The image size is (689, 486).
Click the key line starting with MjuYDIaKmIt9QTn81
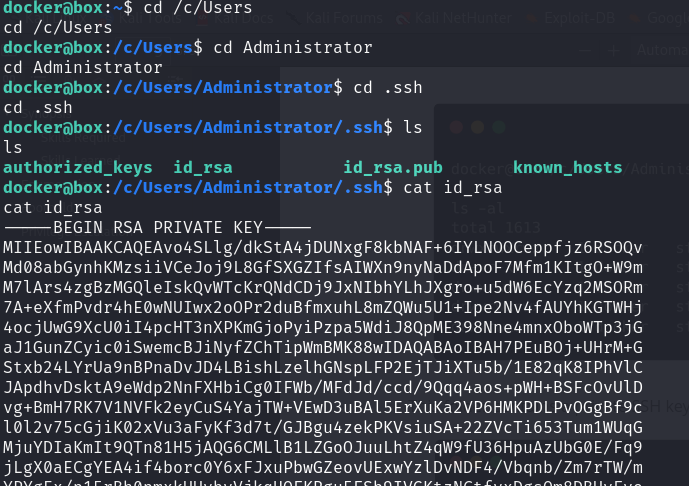[x=323, y=448]
